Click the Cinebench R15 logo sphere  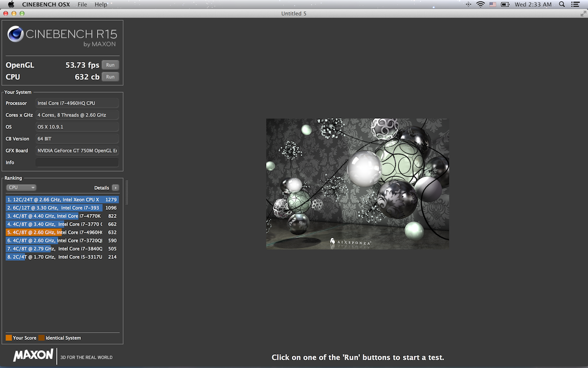pyautogui.click(x=16, y=34)
